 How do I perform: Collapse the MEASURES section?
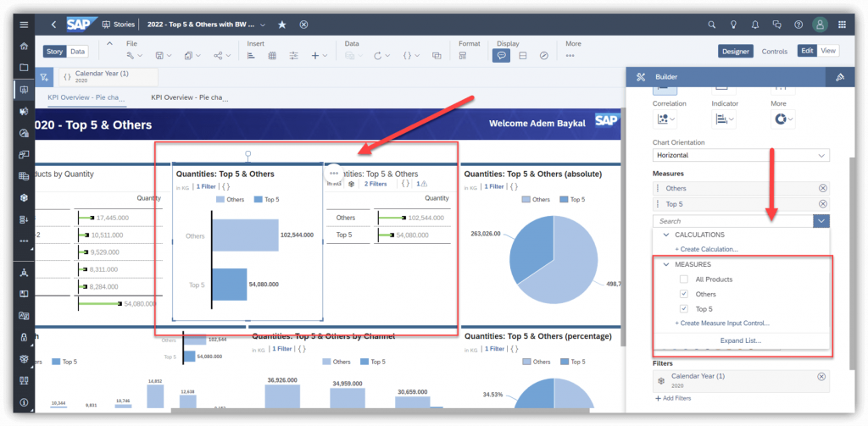pos(666,264)
